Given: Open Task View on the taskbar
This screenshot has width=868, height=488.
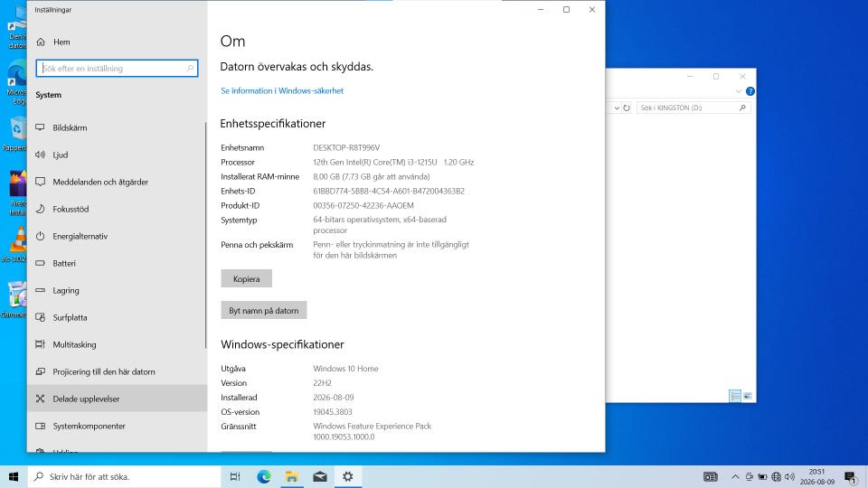Looking at the screenshot, I should (x=235, y=476).
